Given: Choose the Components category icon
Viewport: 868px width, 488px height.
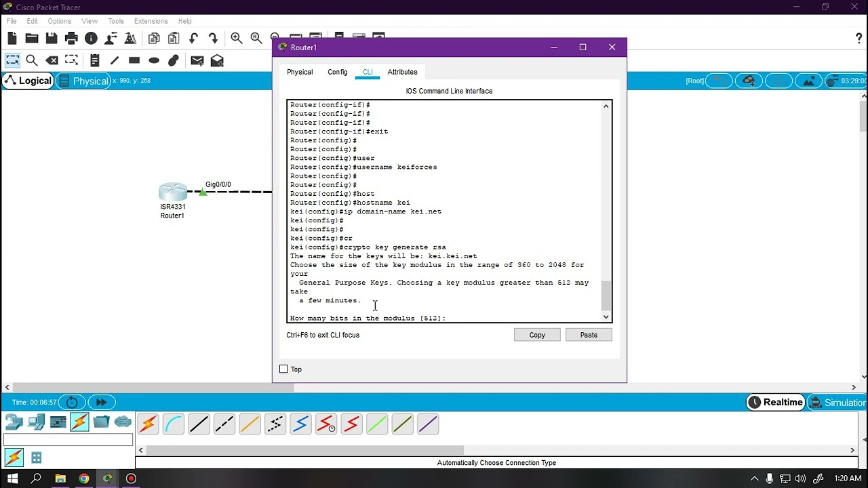Looking at the screenshot, I should coord(58,423).
